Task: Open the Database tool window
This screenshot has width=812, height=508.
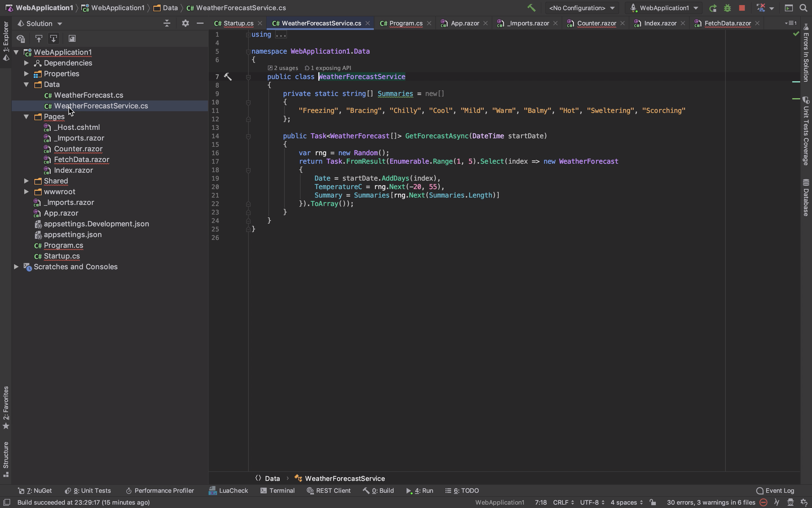Action: pos(806,198)
